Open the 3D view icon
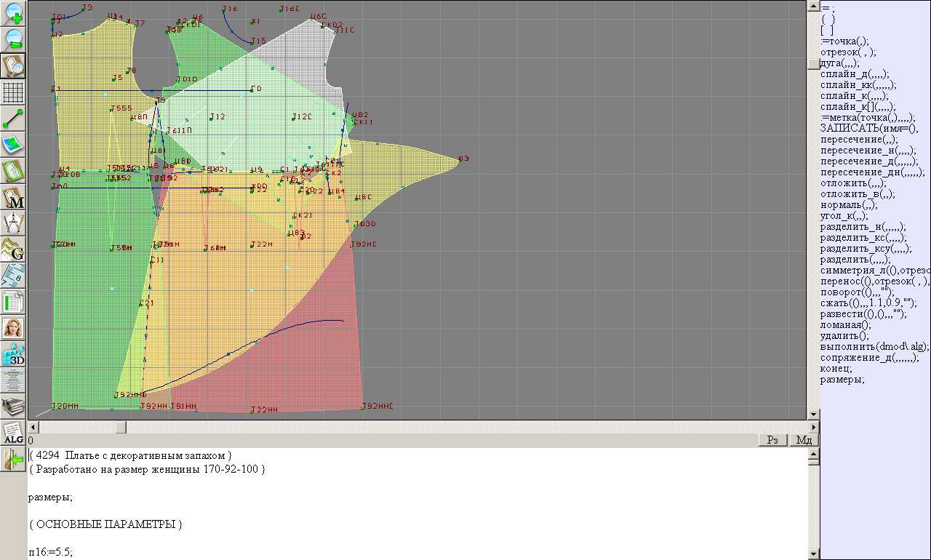 [x=14, y=354]
